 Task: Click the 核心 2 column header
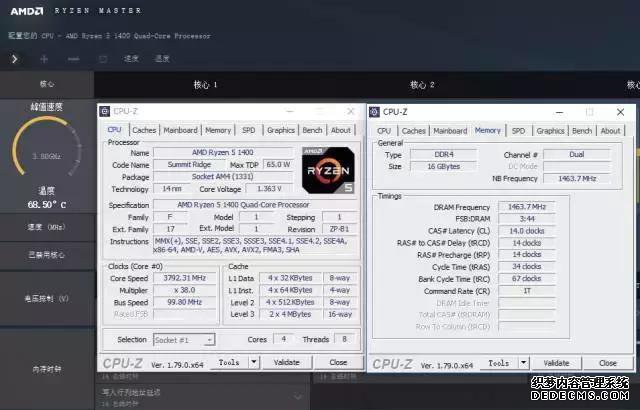pos(422,85)
